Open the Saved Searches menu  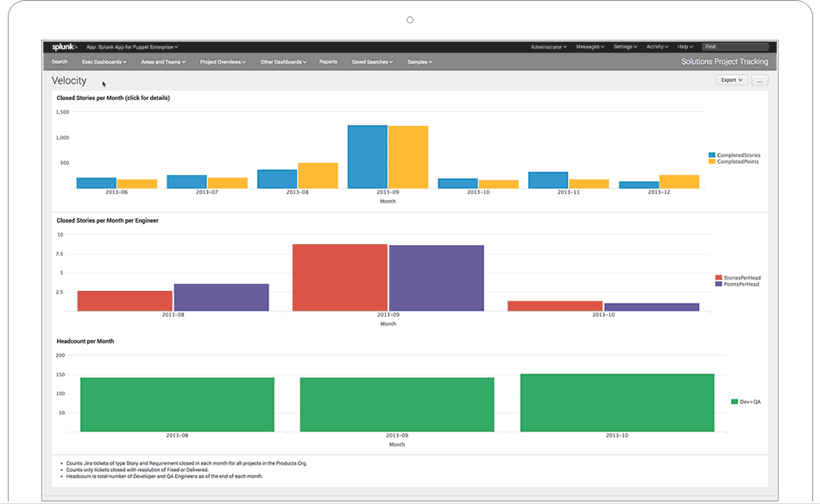click(372, 62)
